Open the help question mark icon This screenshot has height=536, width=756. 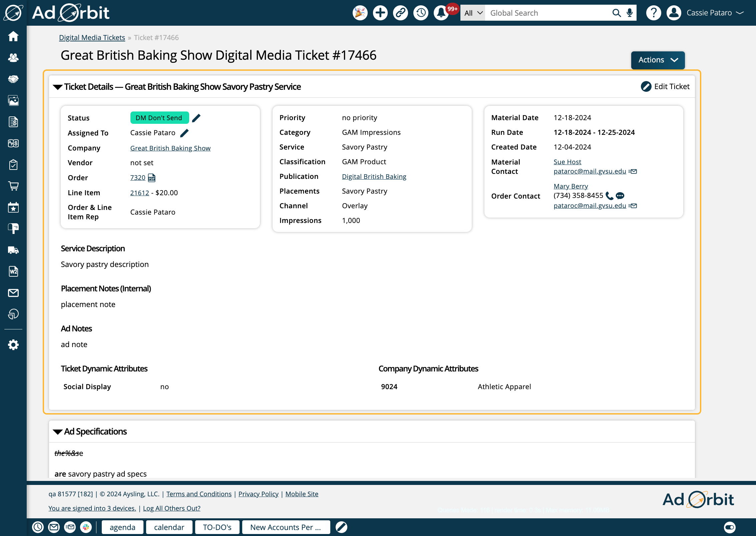point(654,13)
